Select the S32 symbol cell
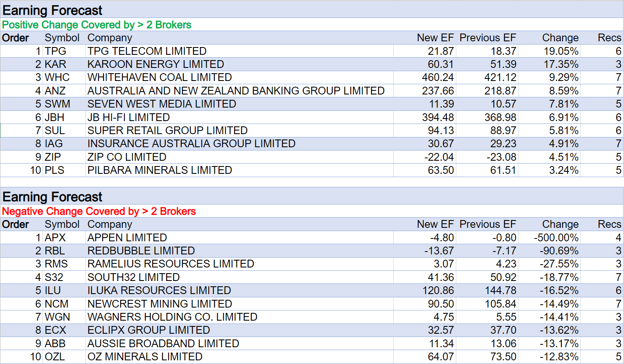The height and width of the screenshot is (364, 624). tap(54, 277)
